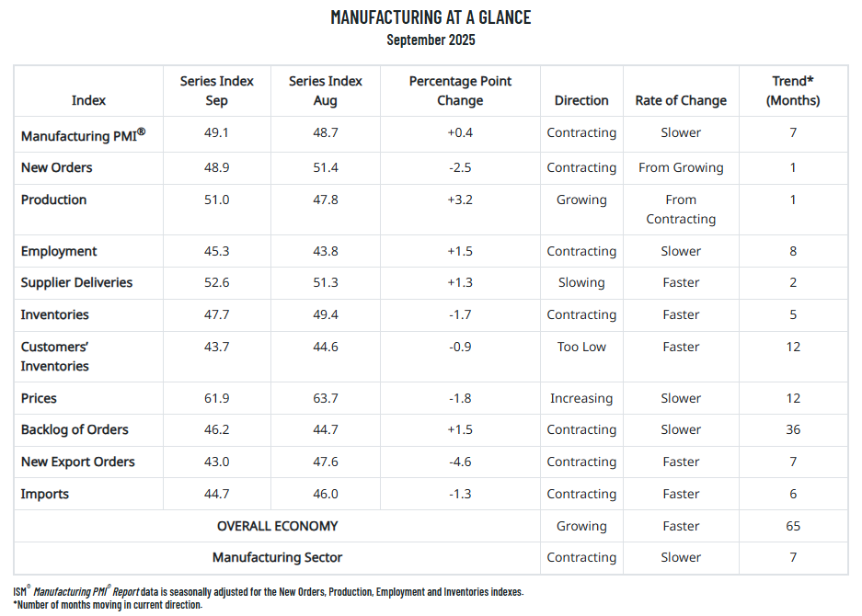Click the Prices September value 61.9
This screenshot has height=616, width=862.
(x=217, y=398)
